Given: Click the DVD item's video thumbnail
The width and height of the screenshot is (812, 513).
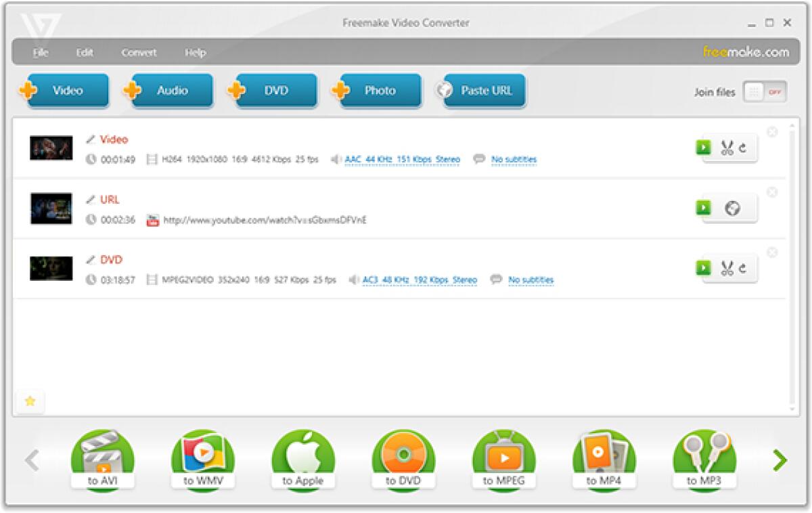Looking at the screenshot, I should pyautogui.click(x=51, y=267).
